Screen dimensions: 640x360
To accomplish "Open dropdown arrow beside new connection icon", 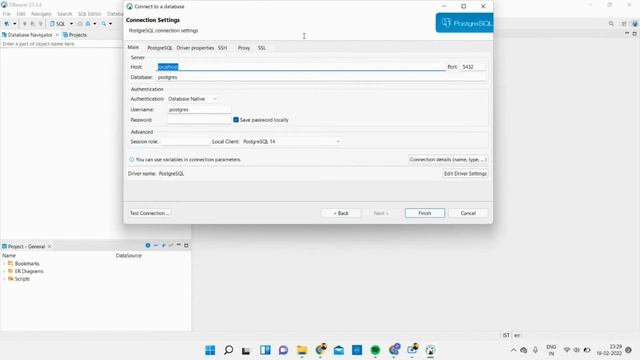I will [x=15, y=24].
